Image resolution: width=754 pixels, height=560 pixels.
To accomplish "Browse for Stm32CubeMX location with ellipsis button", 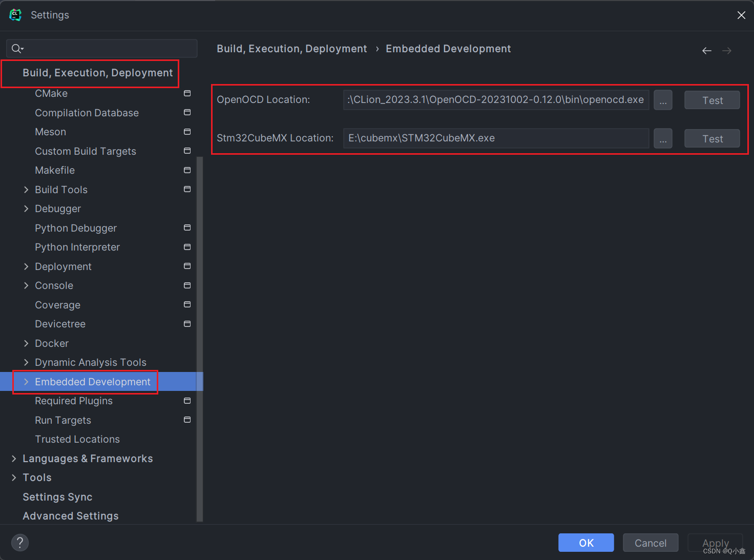I will tap(663, 138).
